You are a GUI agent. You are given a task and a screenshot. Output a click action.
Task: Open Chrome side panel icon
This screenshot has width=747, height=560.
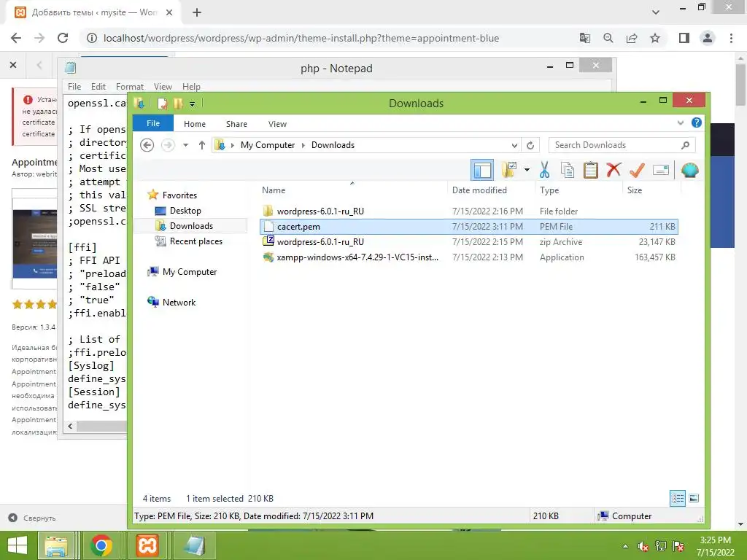coord(684,38)
